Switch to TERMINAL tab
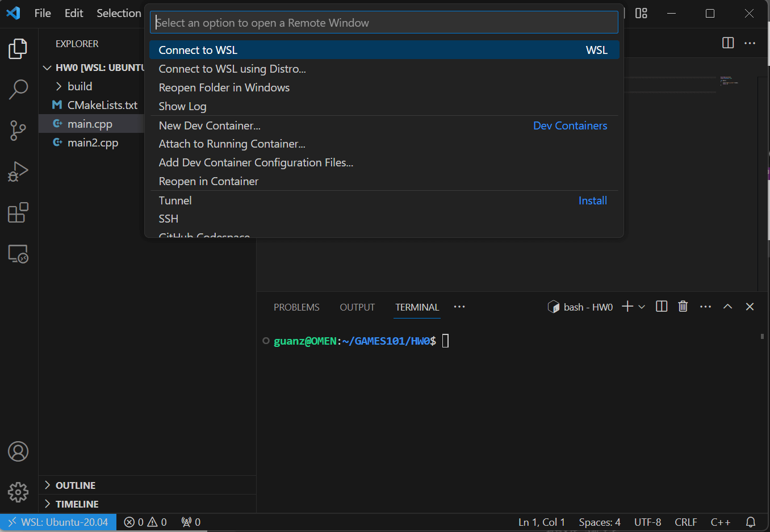The height and width of the screenshot is (532, 770). click(x=417, y=307)
